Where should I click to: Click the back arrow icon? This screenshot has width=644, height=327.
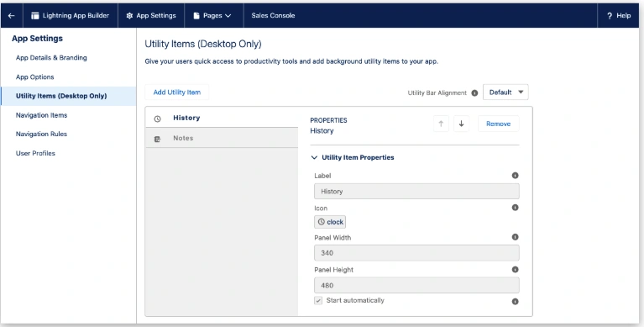[x=12, y=16]
